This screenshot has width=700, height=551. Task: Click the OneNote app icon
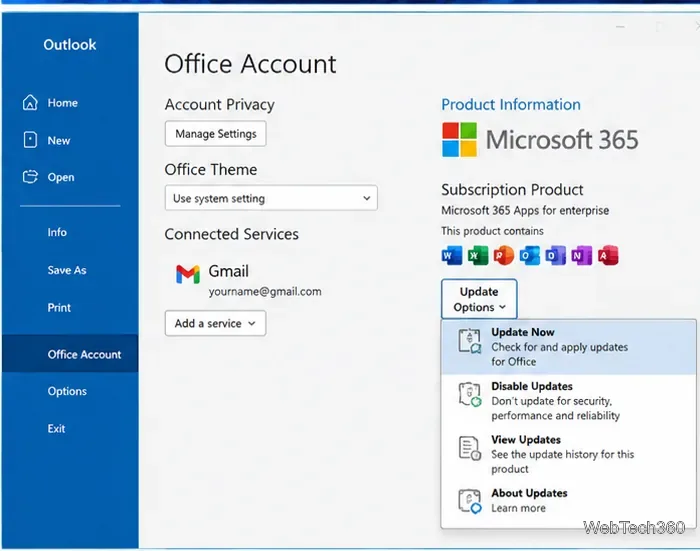[x=582, y=255]
